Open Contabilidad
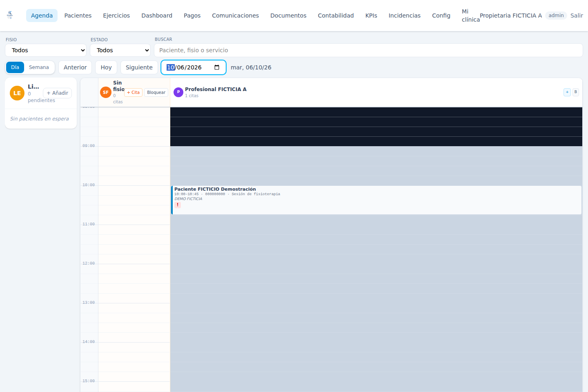 tap(336, 16)
